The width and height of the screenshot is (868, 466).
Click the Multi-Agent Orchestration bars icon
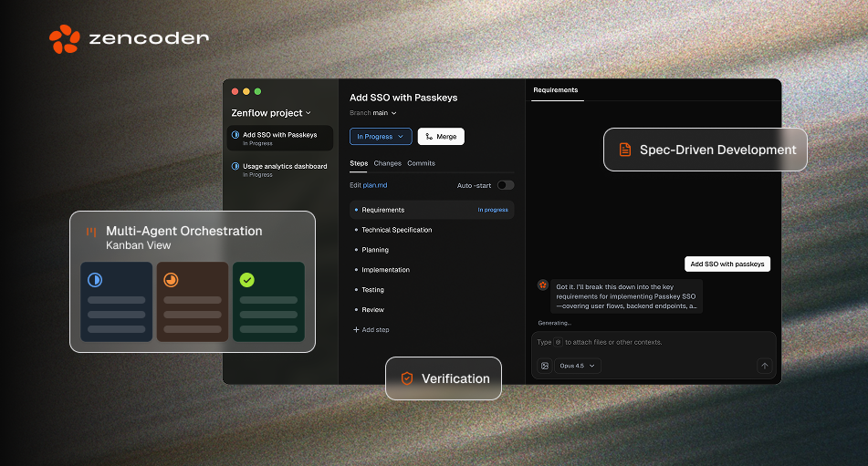click(x=91, y=232)
